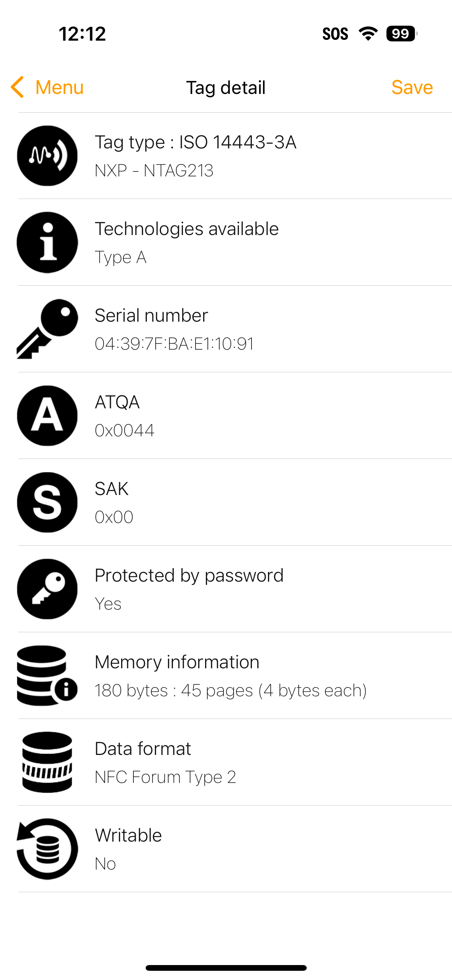Viewport: 452px width, 980px height.
Task: Tap the ATQA letter A icon
Action: (x=47, y=416)
